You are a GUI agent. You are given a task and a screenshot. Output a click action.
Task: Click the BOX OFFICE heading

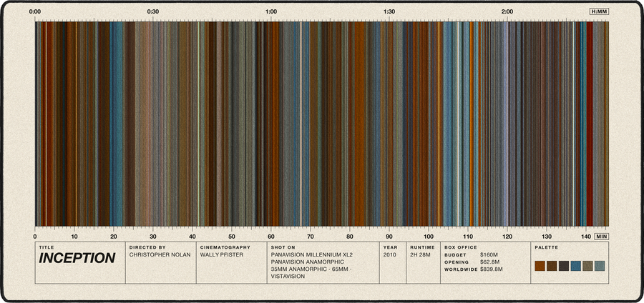coord(461,248)
